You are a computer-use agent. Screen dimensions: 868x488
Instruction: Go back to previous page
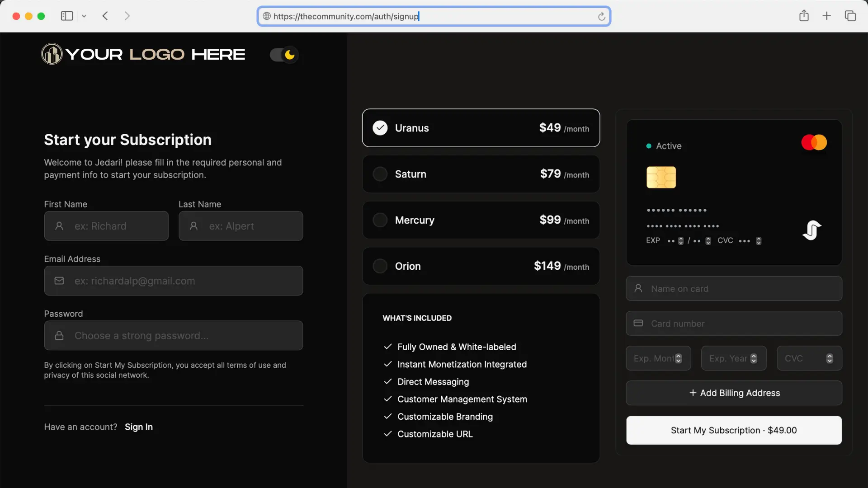pos(105,16)
